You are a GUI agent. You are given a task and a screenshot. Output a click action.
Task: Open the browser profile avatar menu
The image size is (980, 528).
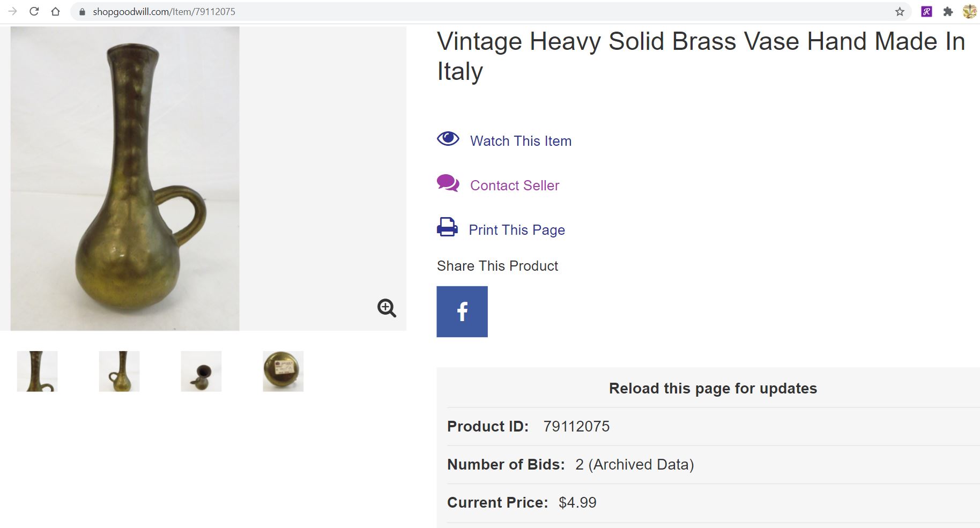(969, 11)
